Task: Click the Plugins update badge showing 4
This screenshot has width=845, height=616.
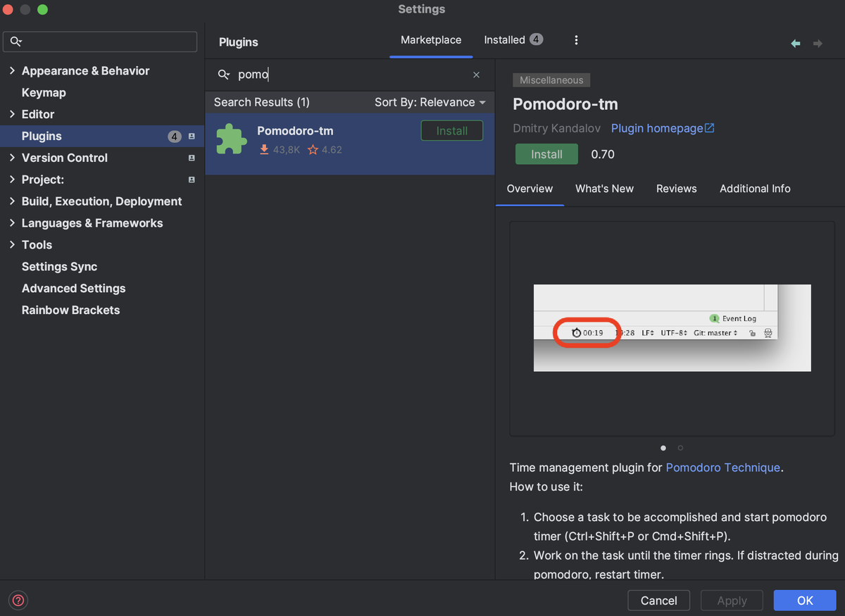Action: point(175,137)
